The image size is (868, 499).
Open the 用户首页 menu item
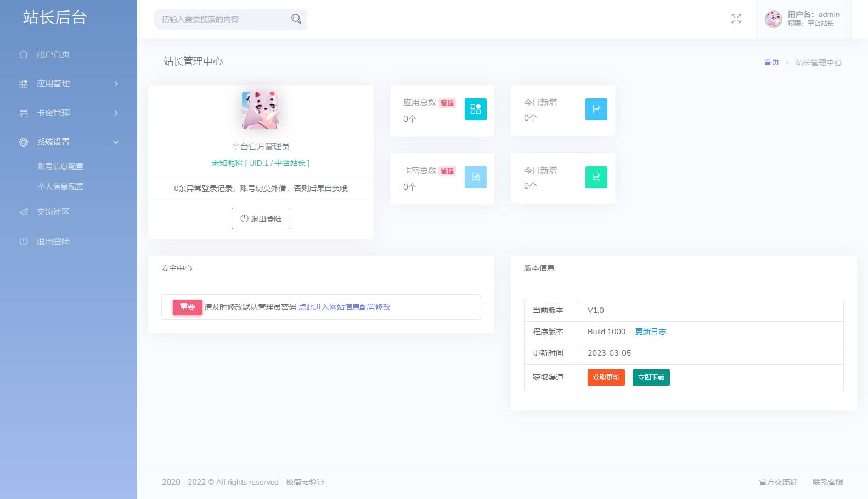click(69, 54)
